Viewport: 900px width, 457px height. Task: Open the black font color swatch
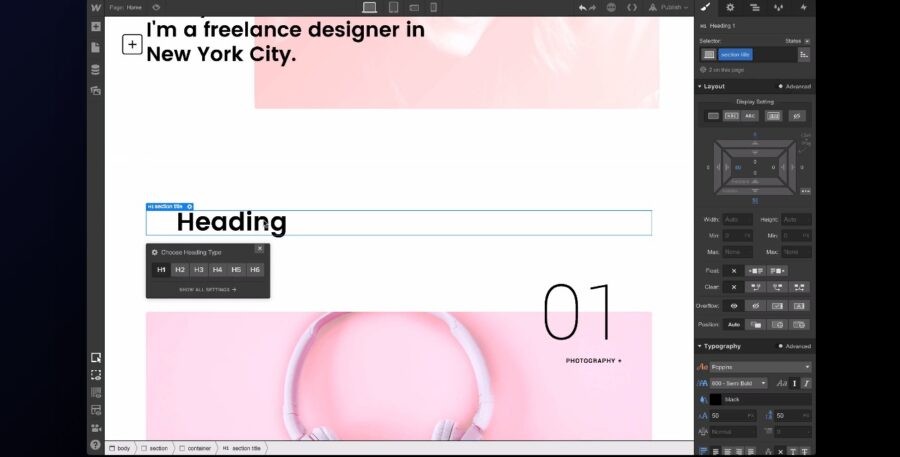[x=715, y=400]
